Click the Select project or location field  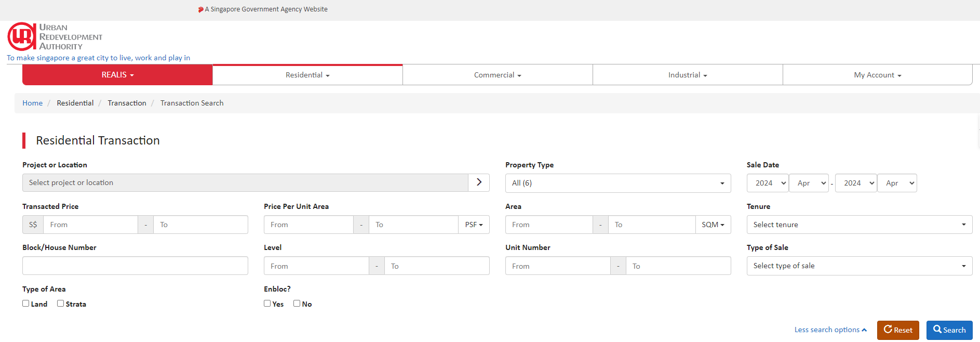245,182
